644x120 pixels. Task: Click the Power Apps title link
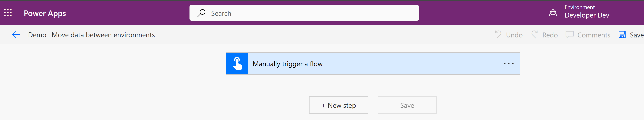point(45,13)
